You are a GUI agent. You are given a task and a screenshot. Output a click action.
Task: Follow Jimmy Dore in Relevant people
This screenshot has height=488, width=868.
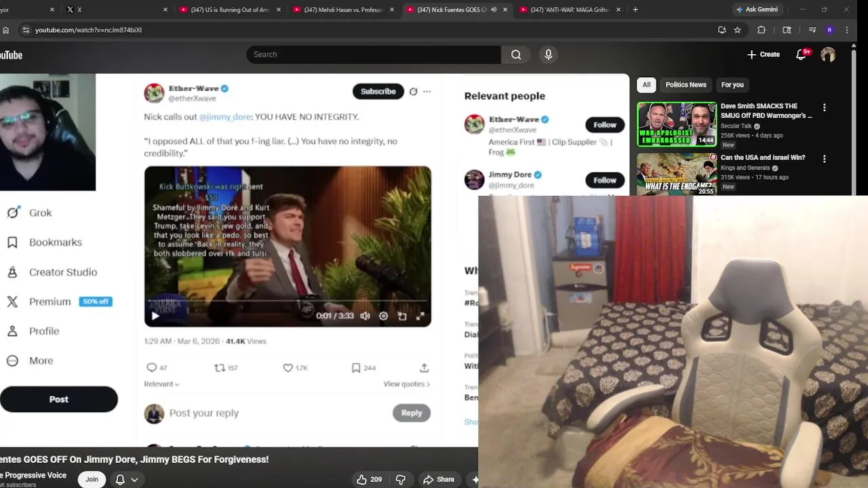coord(605,180)
